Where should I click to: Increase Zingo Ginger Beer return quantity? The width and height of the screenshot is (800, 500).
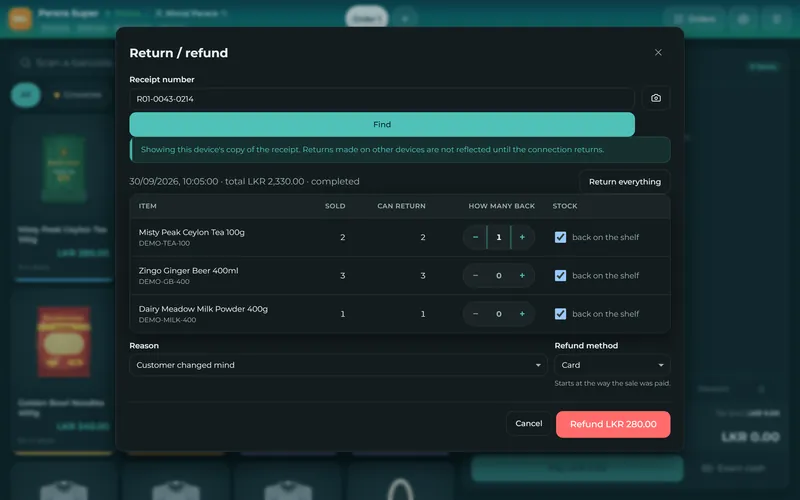click(522, 276)
